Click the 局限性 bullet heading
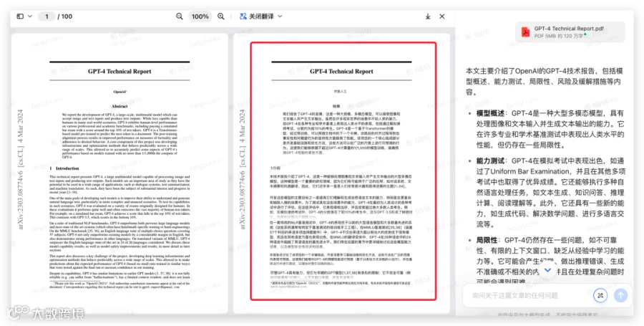The height and width of the screenshot is (326, 644). tap(487, 240)
